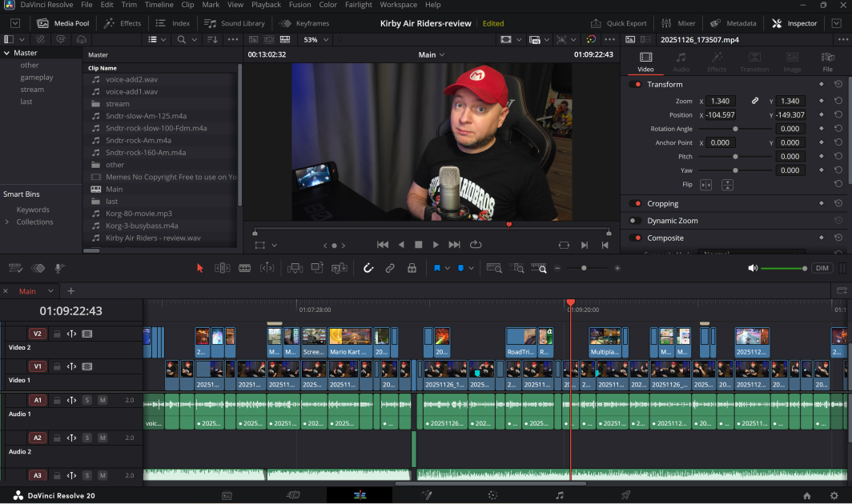Screen dimensions: 852x504
Task: Expand the Collections smart bin
Action: click(x=6, y=222)
